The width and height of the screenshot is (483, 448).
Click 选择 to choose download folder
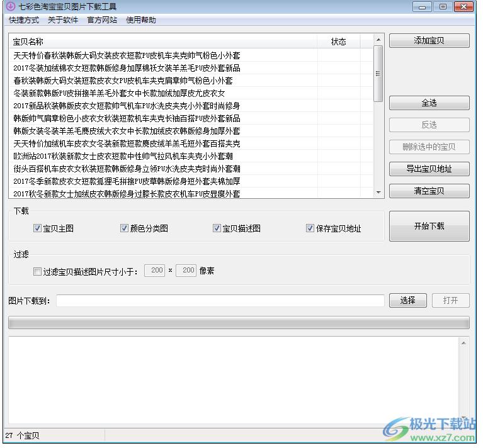click(x=407, y=301)
